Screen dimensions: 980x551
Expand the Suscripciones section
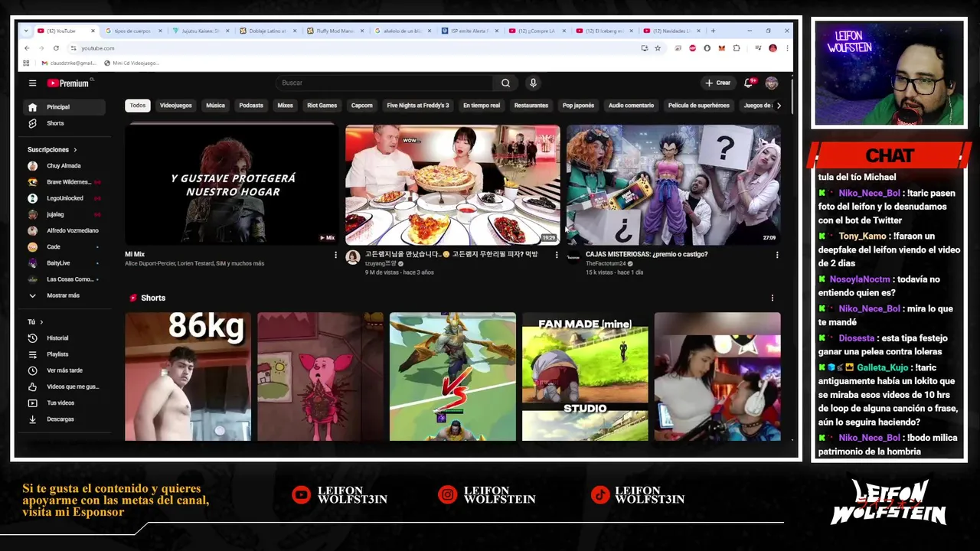click(x=52, y=150)
